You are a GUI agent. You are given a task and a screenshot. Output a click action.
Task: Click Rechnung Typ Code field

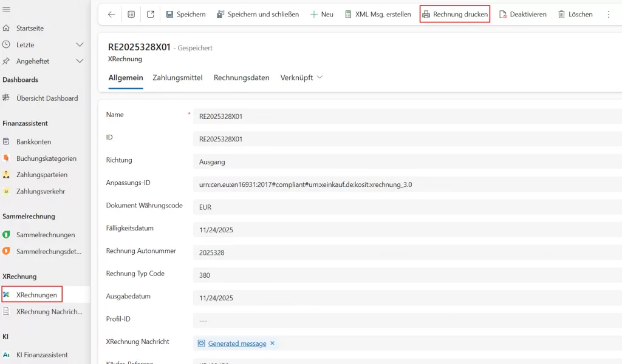pyautogui.click(x=408, y=275)
